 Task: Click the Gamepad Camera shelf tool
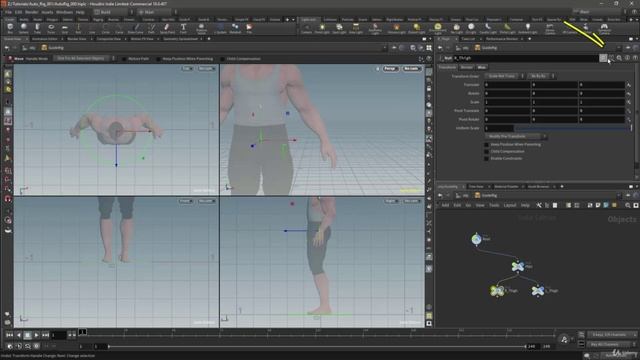coord(604,28)
